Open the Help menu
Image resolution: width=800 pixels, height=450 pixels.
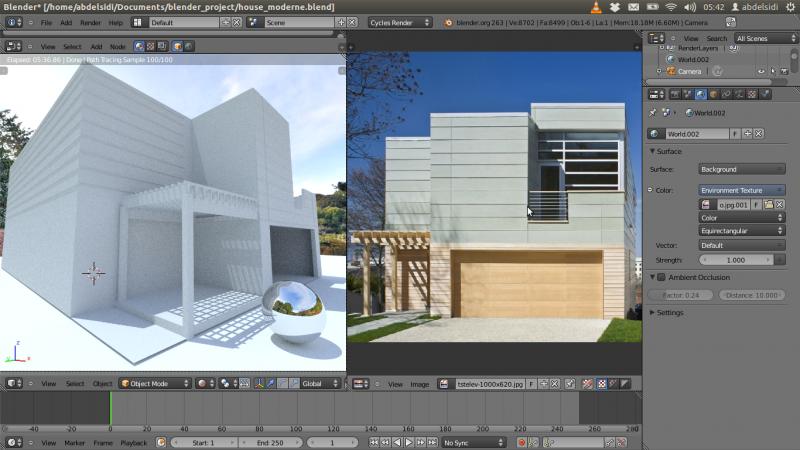(116, 22)
